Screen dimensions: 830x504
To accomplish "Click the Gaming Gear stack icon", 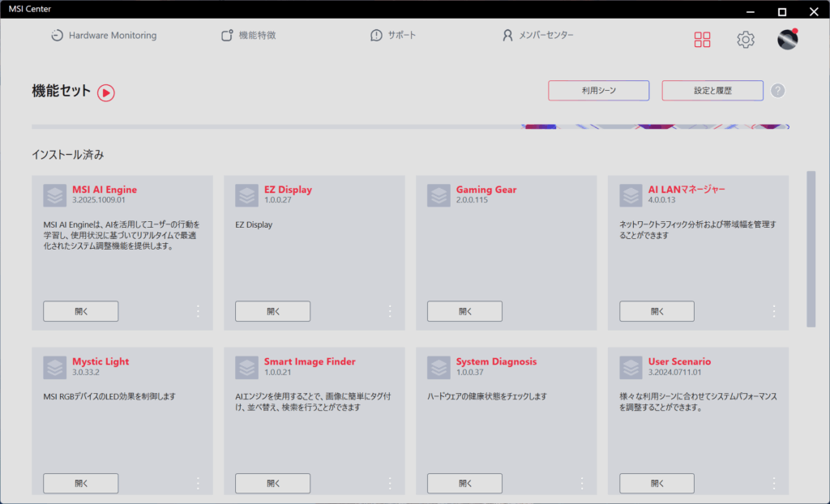I will click(439, 195).
